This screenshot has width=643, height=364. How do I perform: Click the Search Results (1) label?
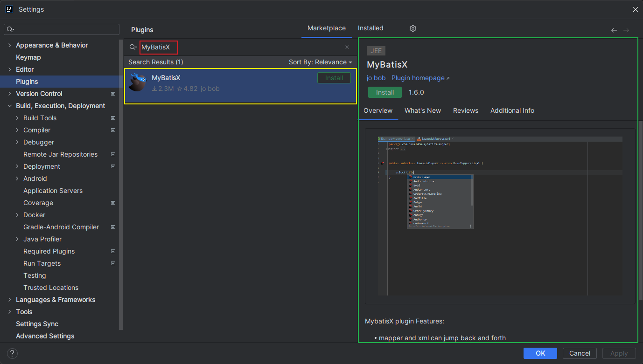pyautogui.click(x=156, y=62)
